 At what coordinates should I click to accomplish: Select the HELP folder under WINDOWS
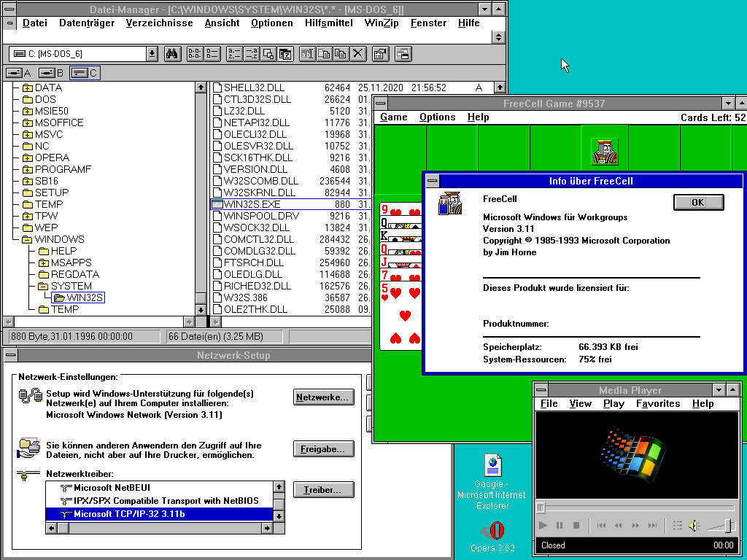(x=58, y=251)
